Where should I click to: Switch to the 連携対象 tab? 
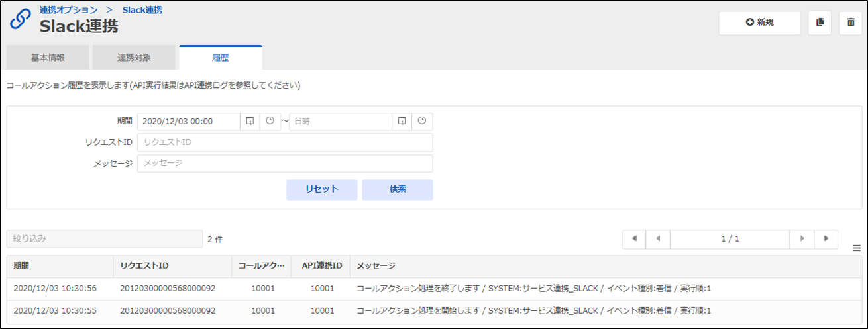click(134, 58)
